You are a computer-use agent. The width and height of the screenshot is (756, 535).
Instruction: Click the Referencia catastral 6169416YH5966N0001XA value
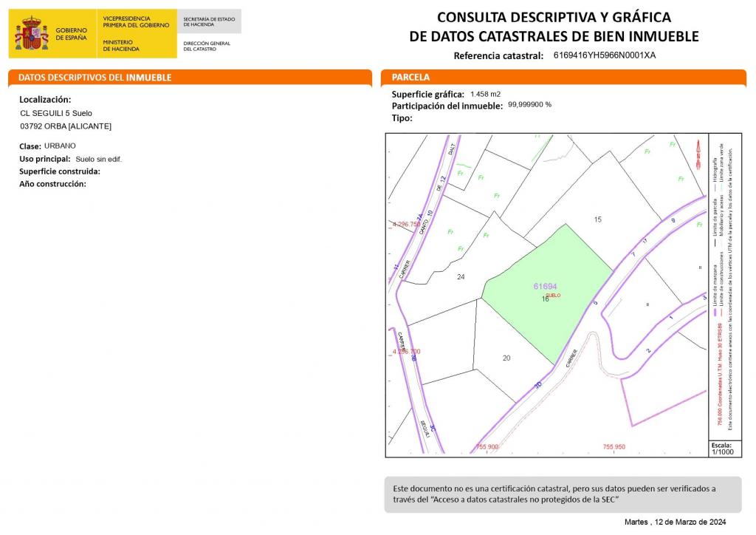point(605,55)
